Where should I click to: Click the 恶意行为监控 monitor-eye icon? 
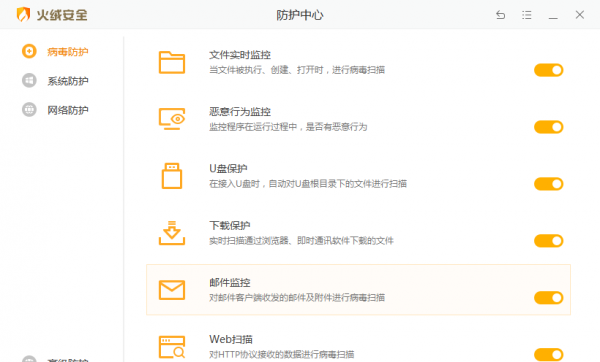pyautogui.click(x=172, y=119)
